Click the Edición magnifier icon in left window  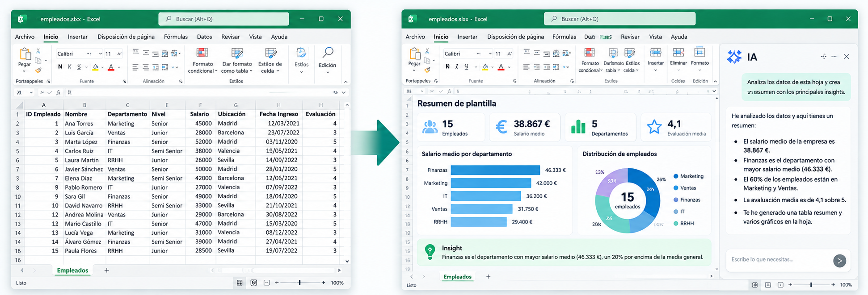click(x=328, y=53)
